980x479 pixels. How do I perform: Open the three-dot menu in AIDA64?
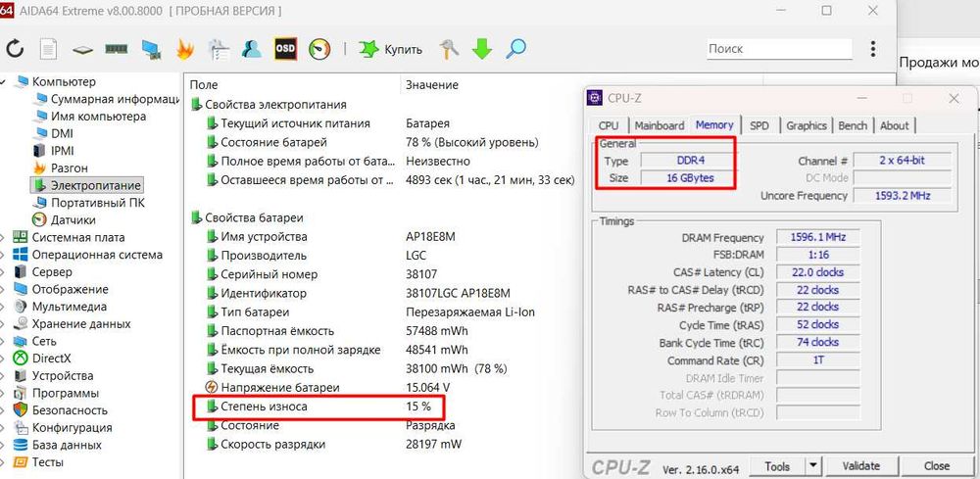(872, 49)
